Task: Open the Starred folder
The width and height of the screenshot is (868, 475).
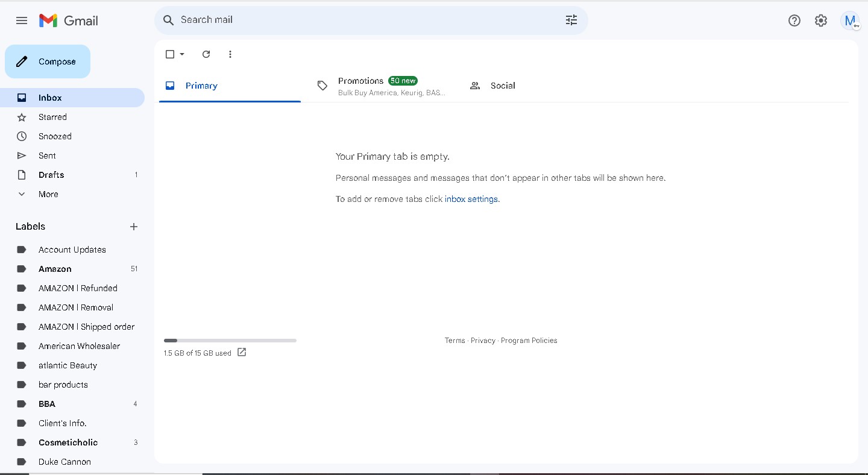Action: (72, 117)
